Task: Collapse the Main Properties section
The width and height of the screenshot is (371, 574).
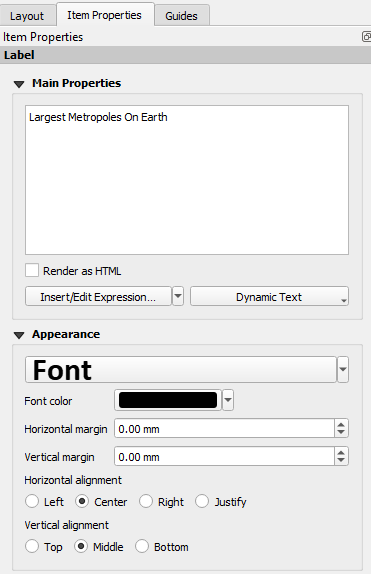Action: [19, 84]
